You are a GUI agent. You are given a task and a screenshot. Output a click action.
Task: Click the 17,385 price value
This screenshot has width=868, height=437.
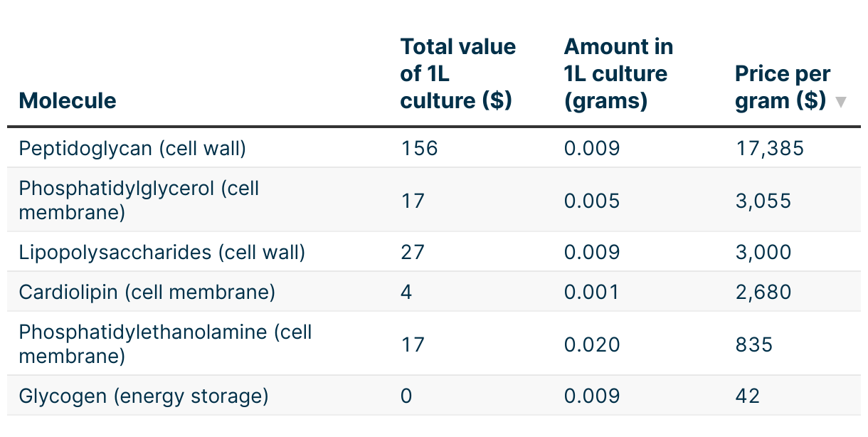(769, 148)
